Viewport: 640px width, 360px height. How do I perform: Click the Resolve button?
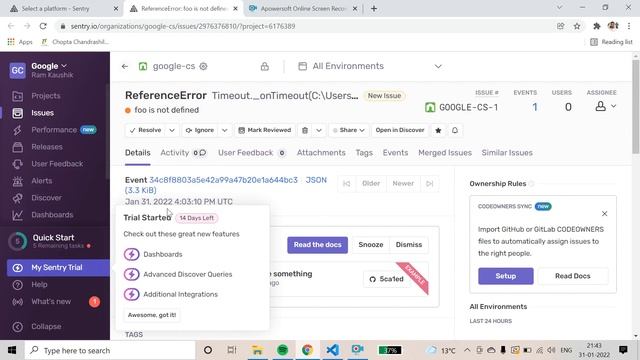[x=146, y=130]
